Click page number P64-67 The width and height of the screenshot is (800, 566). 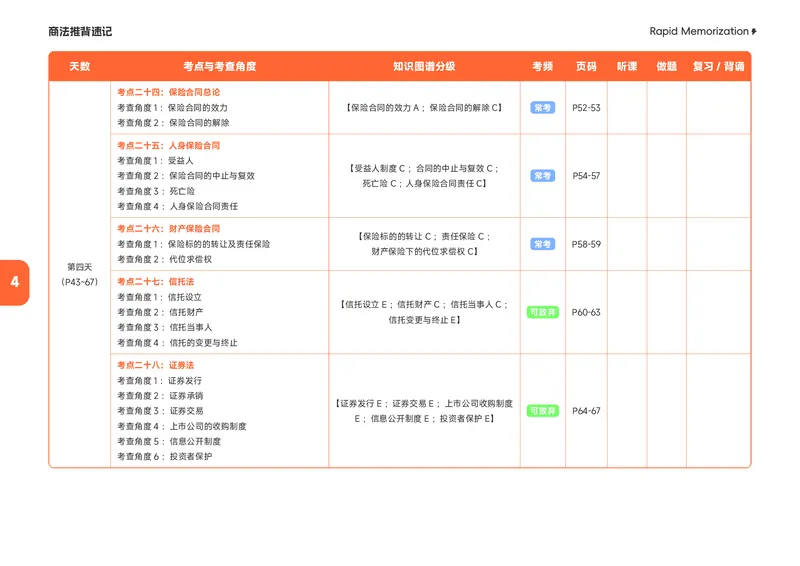(586, 411)
